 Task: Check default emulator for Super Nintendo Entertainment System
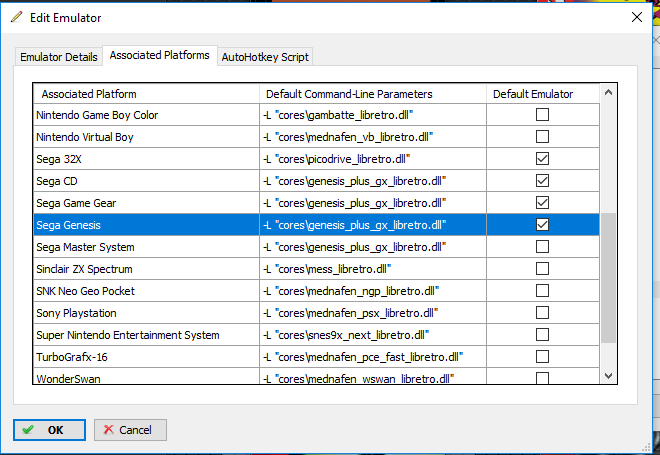coord(542,335)
